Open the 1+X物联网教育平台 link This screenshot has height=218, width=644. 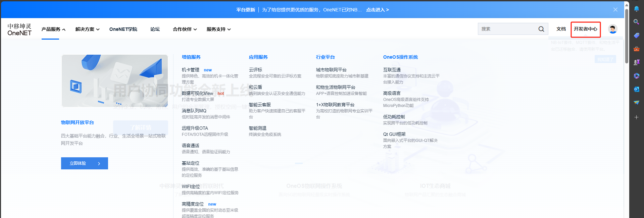click(x=335, y=105)
